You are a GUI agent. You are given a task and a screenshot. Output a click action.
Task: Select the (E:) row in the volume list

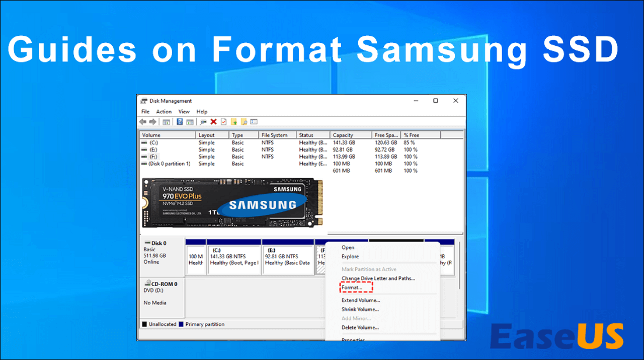point(302,150)
